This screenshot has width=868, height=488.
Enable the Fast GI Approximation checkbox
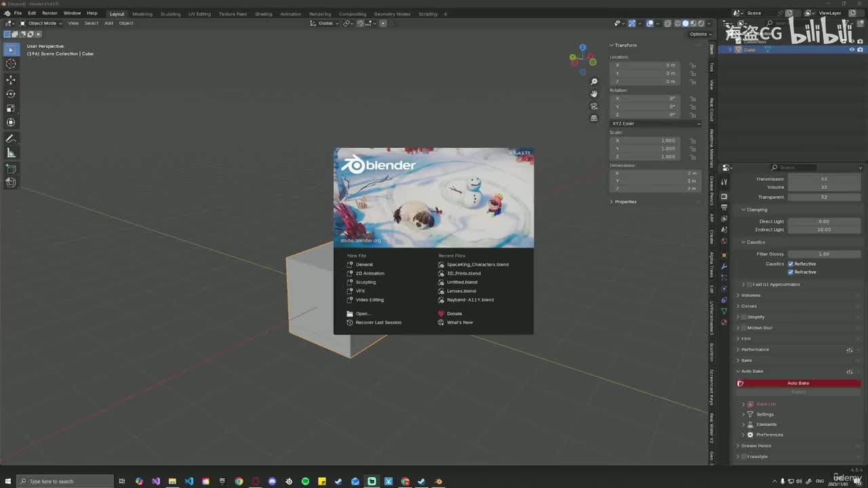749,285
